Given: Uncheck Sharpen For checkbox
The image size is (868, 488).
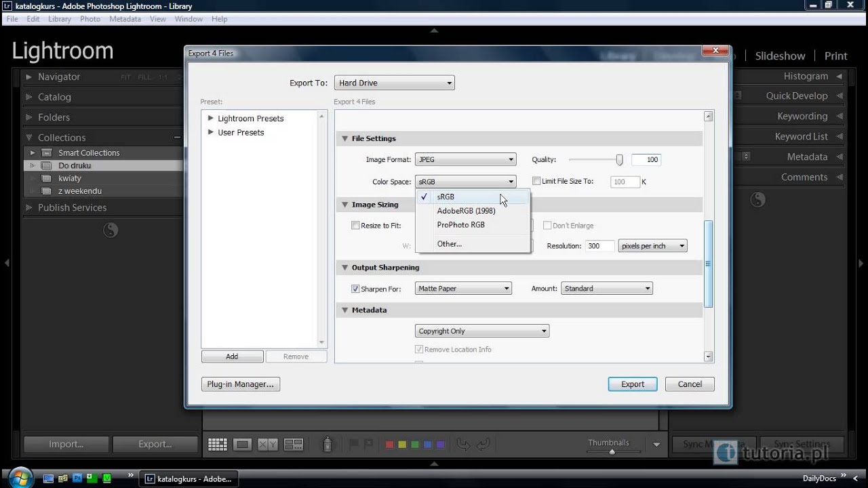Looking at the screenshot, I should 355,289.
